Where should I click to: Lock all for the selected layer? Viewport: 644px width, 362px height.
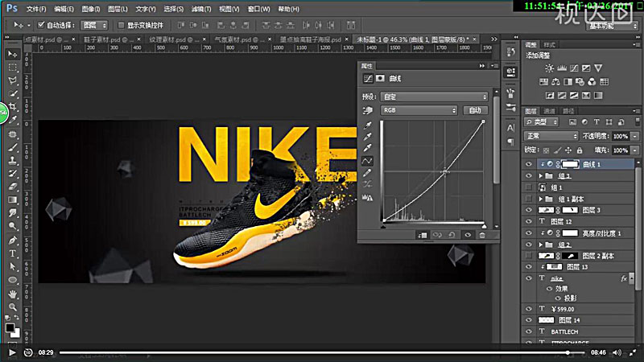(x=579, y=150)
